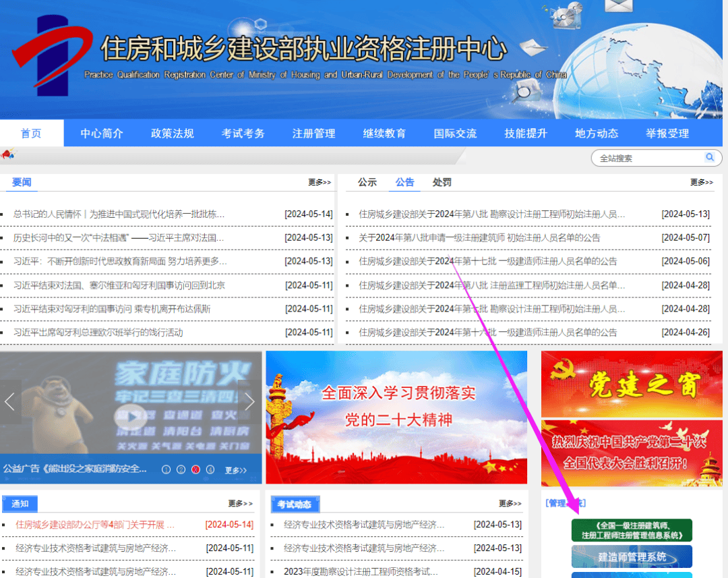Switch to the 处罚 tab
Screen dimensions: 728x578
coord(442,181)
